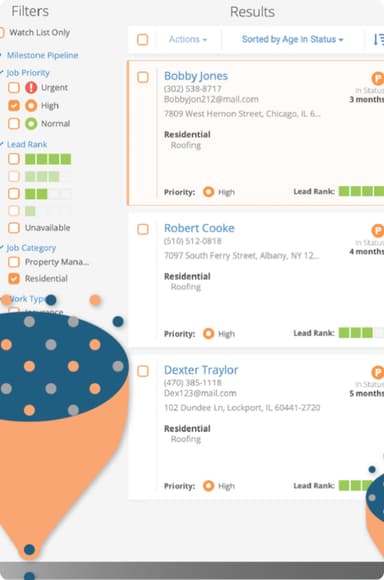Open the Robert Cooke lead record
The width and height of the screenshot is (384, 580).
(199, 228)
